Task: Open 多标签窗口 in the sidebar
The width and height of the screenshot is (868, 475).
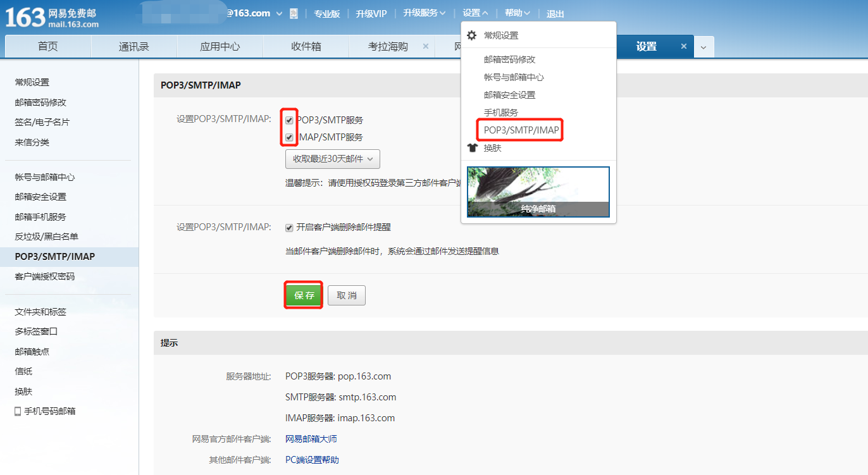Action: tap(37, 331)
